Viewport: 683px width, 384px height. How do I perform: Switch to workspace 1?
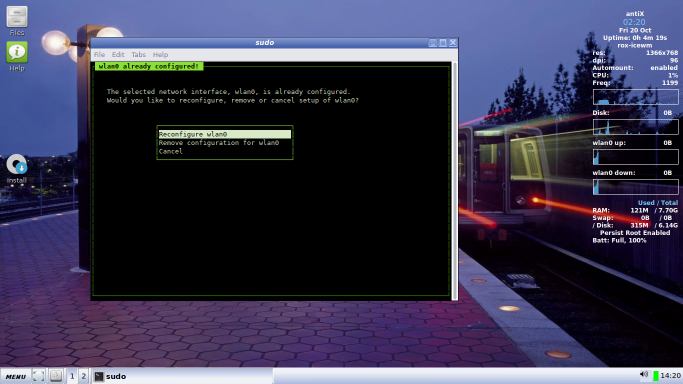pyautogui.click(x=72, y=376)
